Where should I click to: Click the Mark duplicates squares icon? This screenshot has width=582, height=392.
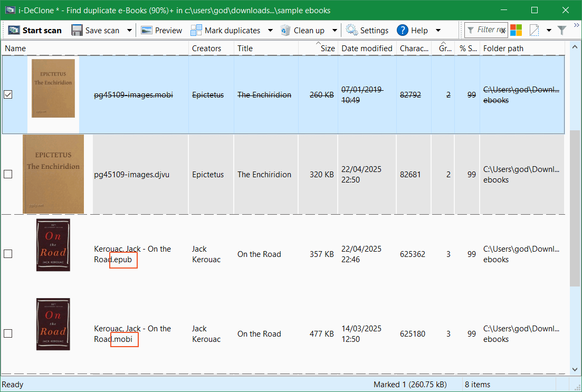(x=196, y=30)
